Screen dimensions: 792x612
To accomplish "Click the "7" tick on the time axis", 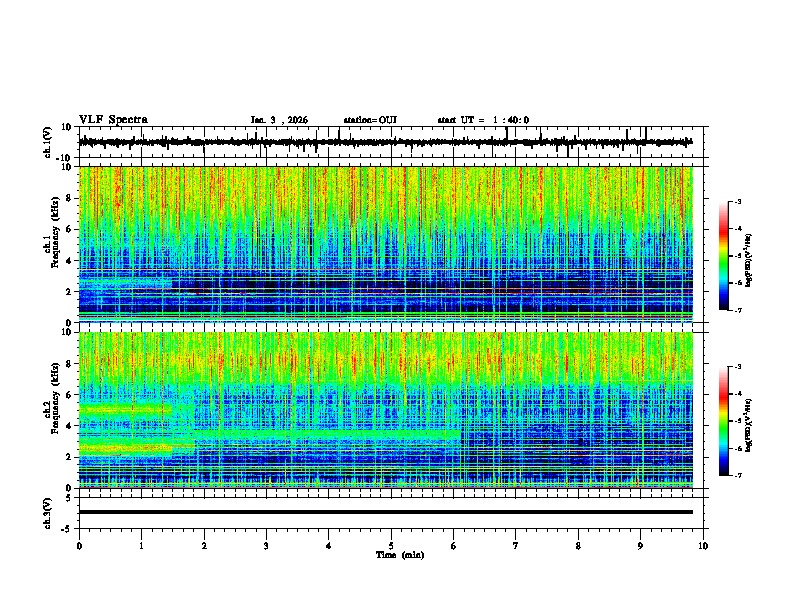I will [x=516, y=546].
